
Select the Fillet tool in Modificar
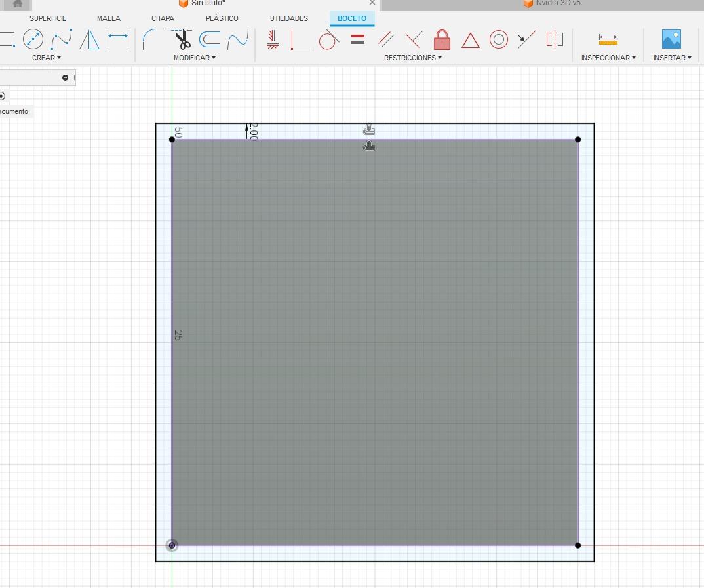[153, 39]
